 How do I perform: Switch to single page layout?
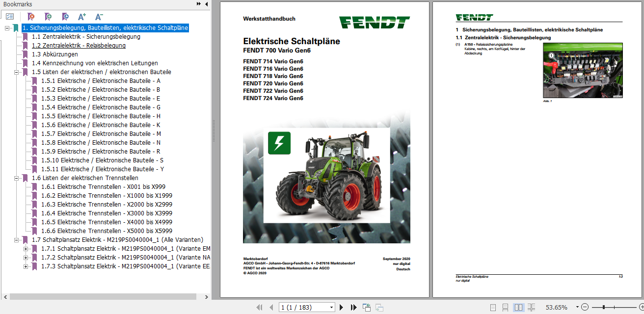click(493, 308)
